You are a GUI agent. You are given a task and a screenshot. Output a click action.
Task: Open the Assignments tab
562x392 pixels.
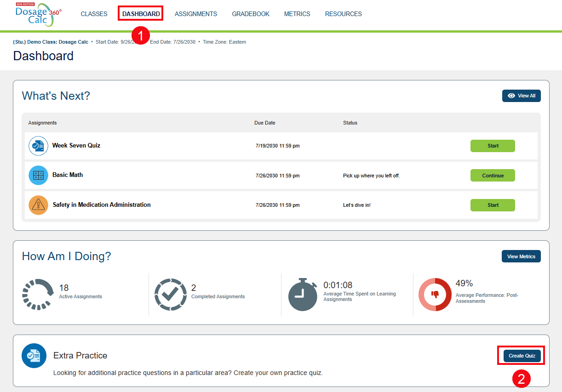(x=196, y=14)
